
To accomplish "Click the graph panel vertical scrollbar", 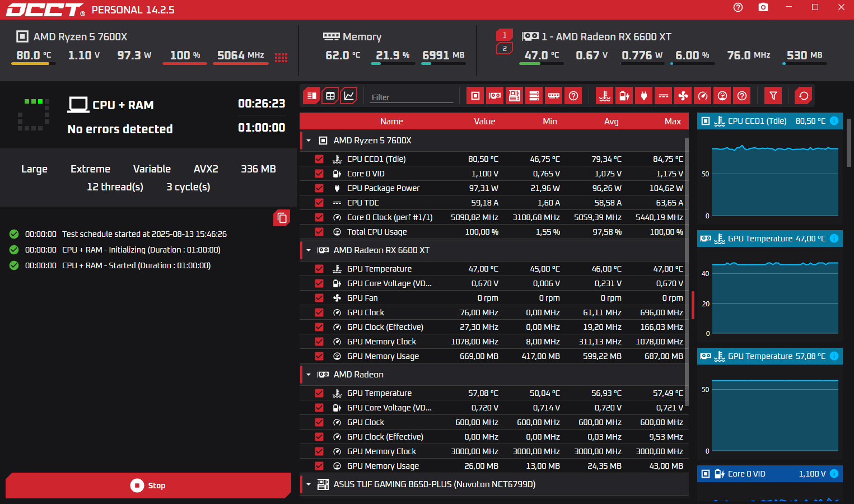I will coord(849,143).
